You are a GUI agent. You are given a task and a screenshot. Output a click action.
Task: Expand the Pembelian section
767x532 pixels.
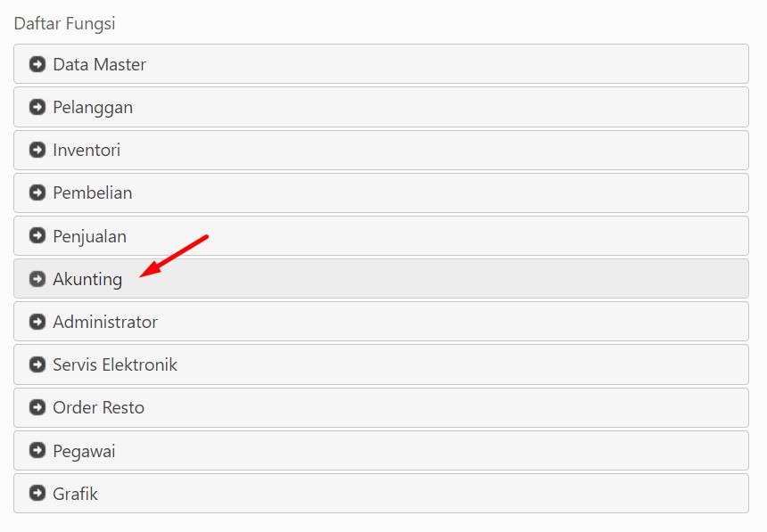click(381, 192)
